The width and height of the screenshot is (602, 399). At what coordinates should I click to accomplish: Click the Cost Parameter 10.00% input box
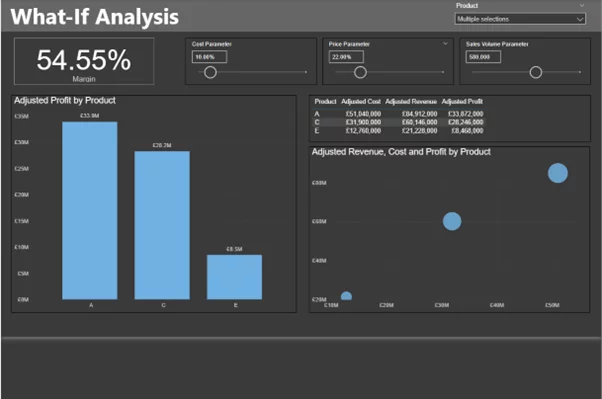pyautogui.click(x=209, y=57)
